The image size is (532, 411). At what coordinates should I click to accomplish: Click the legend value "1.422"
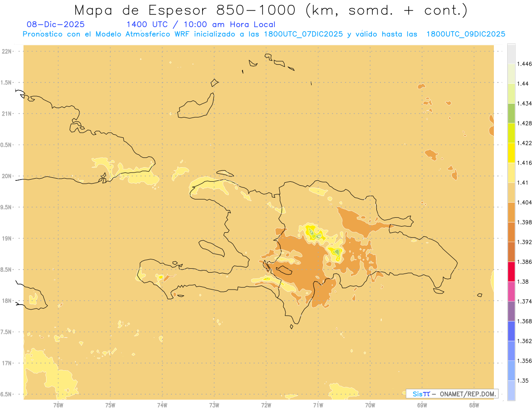[x=524, y=143]
